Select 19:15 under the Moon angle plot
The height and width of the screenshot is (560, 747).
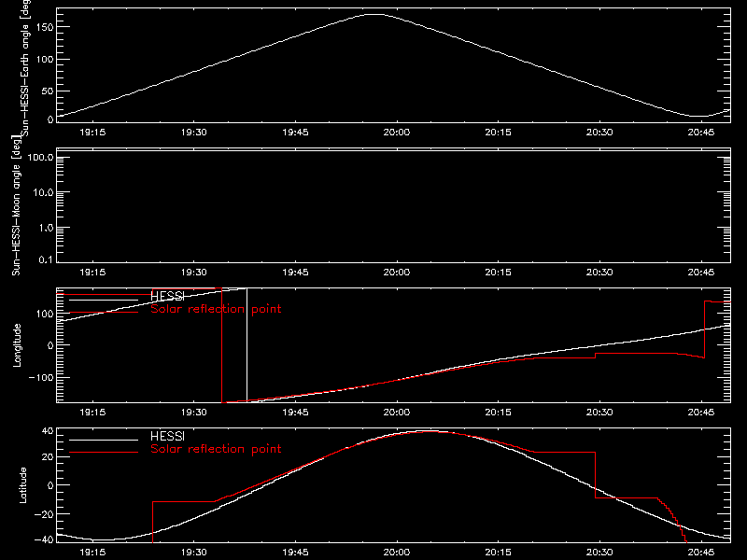click(x=92, y=273)
